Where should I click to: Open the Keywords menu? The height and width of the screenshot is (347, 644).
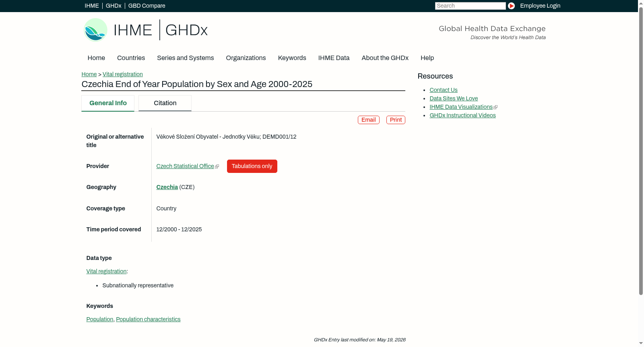click(x=292, y=58)
